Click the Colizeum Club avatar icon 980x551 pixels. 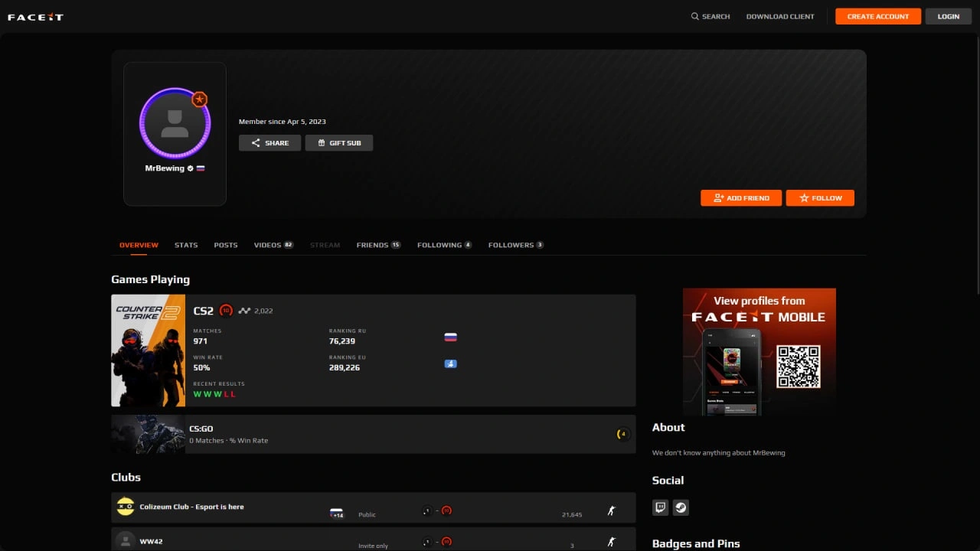[125, 507]
